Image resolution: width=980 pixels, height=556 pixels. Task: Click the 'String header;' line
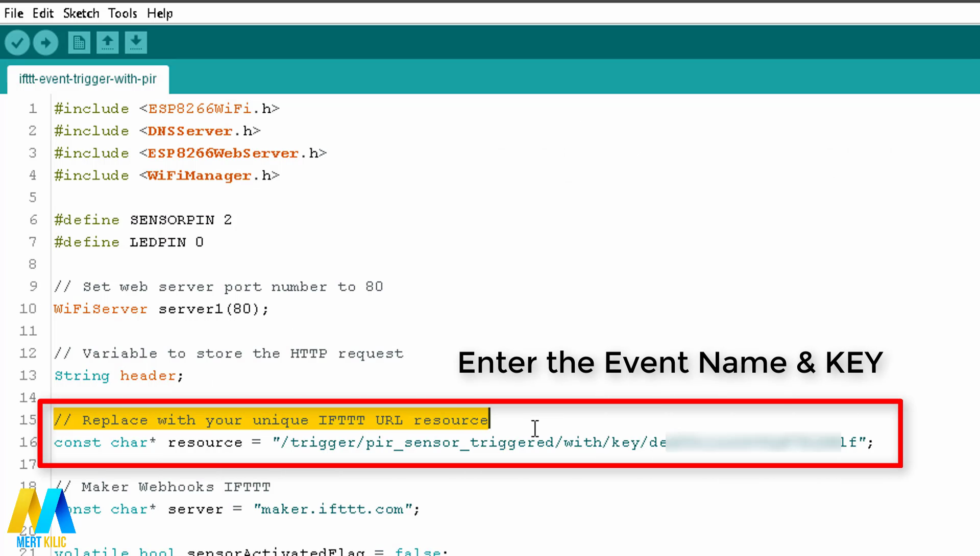118,376
